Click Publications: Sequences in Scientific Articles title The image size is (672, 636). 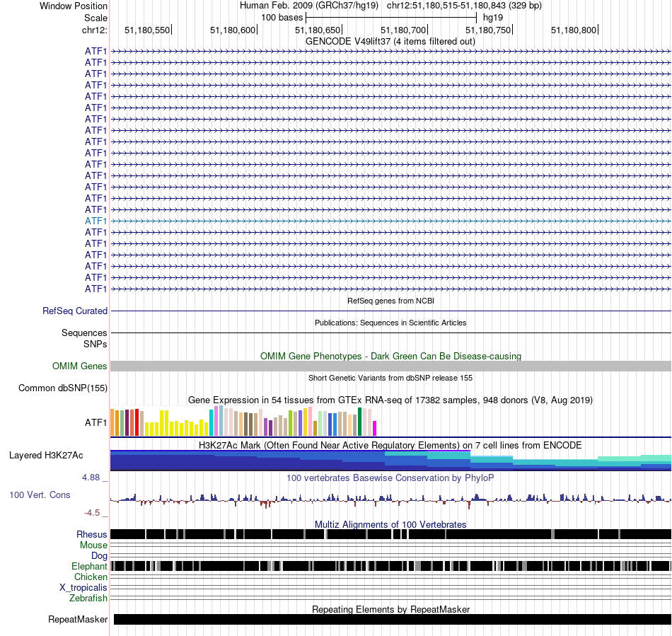(390, 323)
